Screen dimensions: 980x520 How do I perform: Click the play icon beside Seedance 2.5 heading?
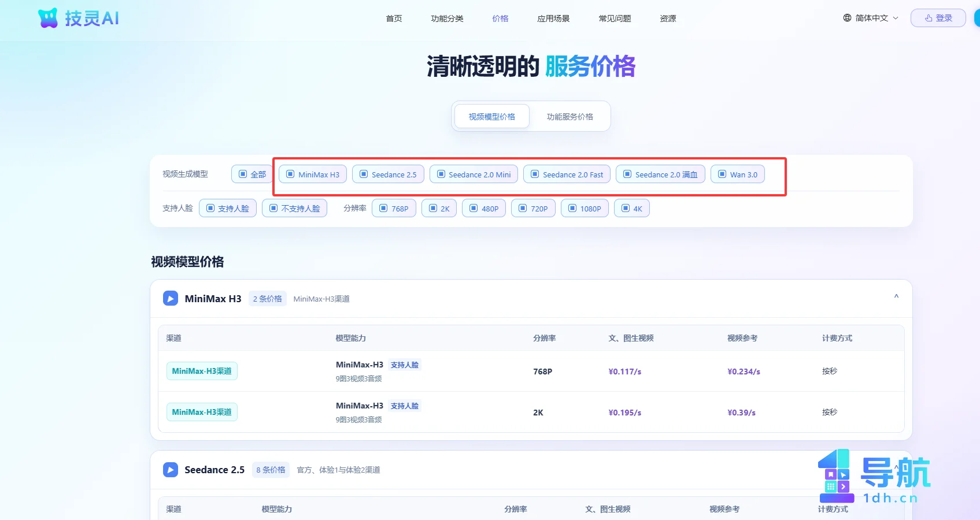(171, 470)
